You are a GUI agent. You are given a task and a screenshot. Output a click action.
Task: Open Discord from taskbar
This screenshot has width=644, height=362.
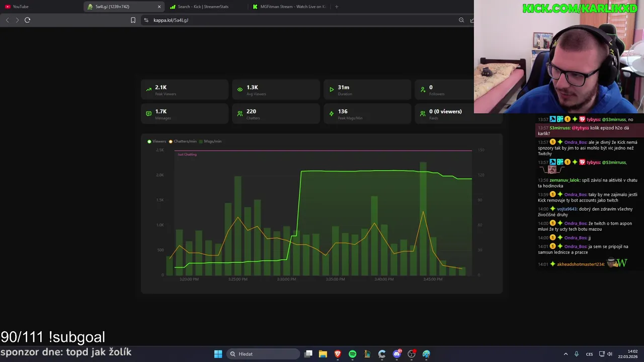coord(397,354)
